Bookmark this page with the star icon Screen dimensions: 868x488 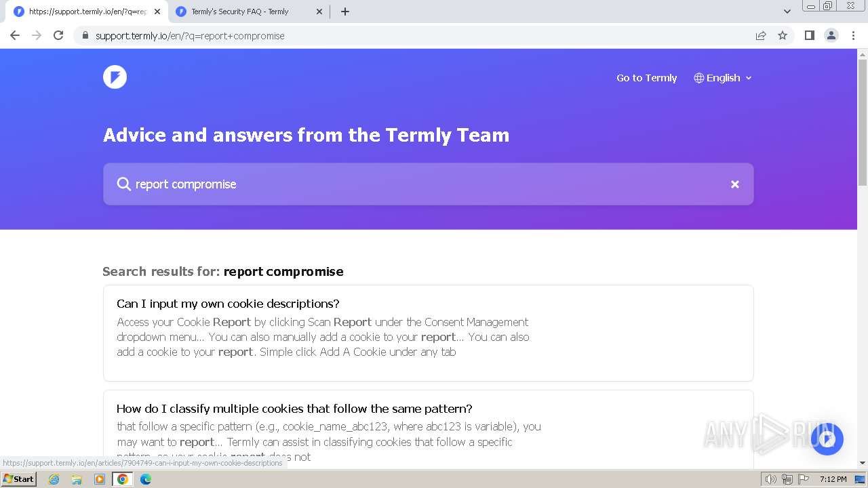click(x=783, y=35)
